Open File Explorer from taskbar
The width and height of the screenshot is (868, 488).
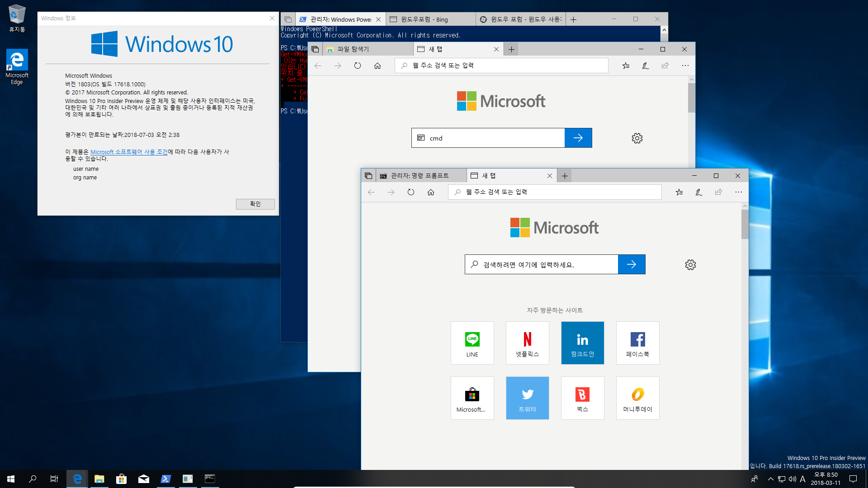click(x=99, y=479)
